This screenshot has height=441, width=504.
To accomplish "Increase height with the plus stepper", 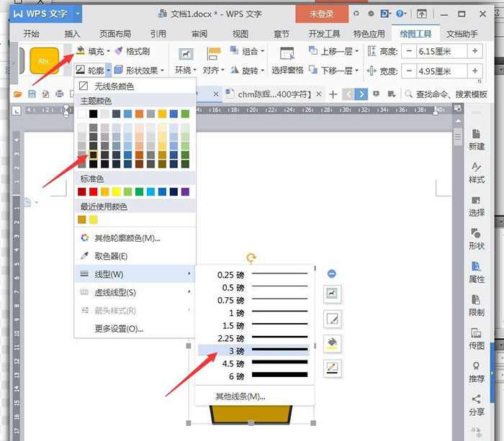I will (x=474, y=51).
